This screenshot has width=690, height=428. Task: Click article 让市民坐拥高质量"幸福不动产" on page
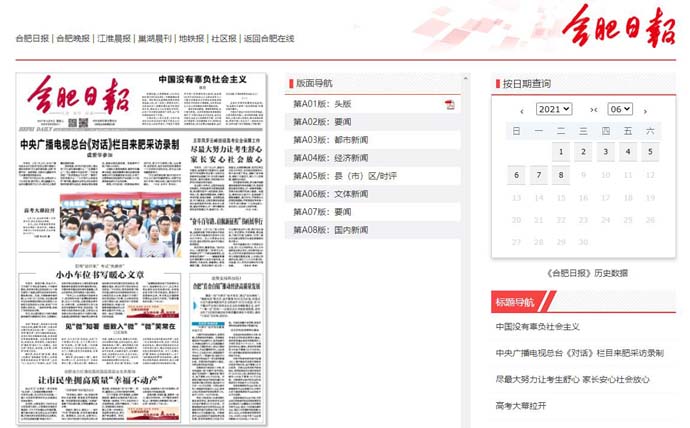click(x=100, y=380)
